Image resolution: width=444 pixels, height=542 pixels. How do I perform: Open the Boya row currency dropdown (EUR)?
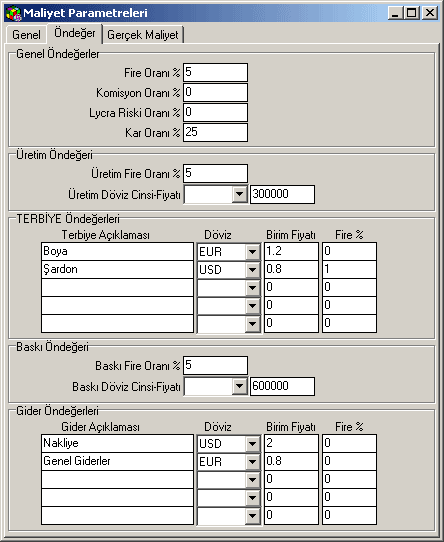pyautogui.click(x=252, y=252)
